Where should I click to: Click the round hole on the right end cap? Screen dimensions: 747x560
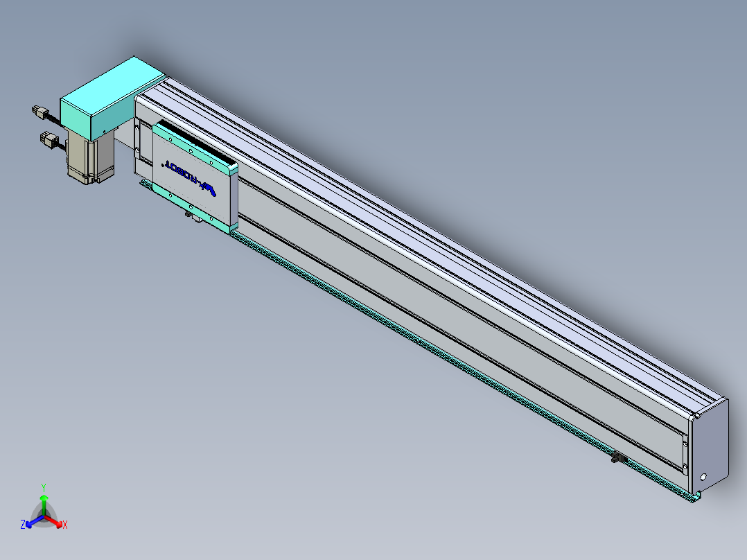(x=703, y=477)
